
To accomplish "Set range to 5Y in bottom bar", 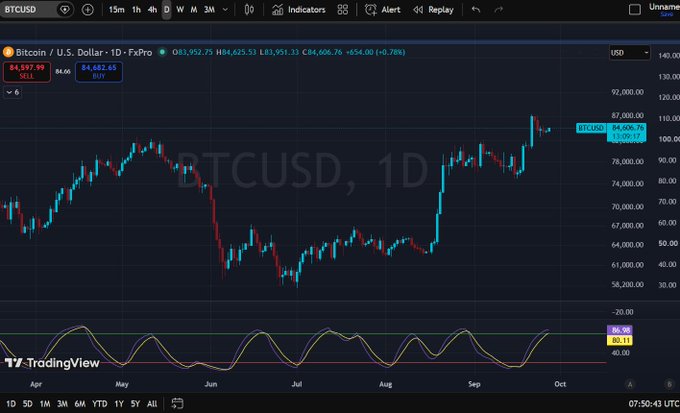I will pos(135,404).
